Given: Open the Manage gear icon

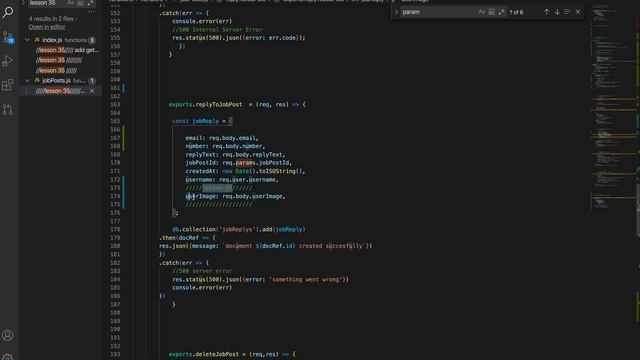Looking at the screenshot, I should pyautogui.click(x=8, y=357).
